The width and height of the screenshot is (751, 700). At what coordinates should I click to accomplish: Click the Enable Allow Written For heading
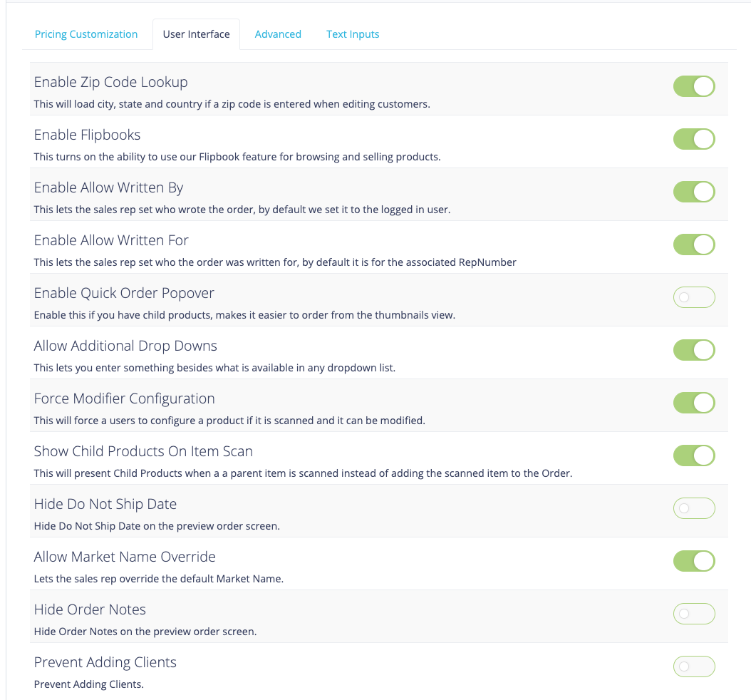111,240
